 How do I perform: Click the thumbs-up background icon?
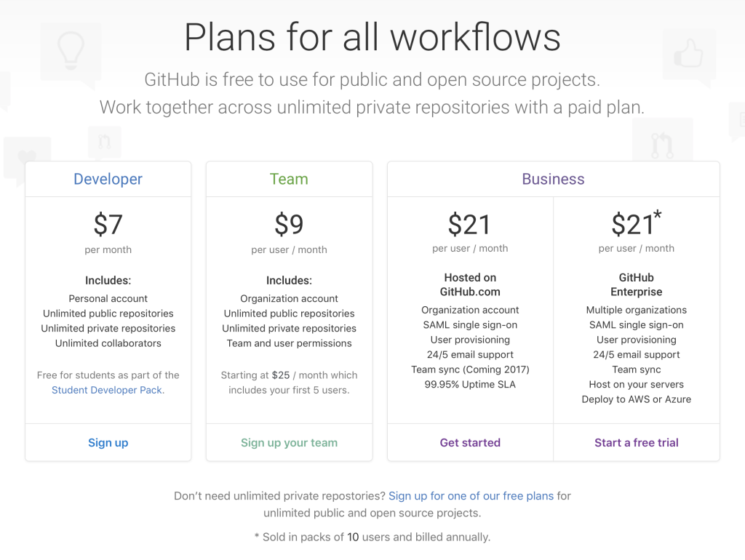click(688, 52)
